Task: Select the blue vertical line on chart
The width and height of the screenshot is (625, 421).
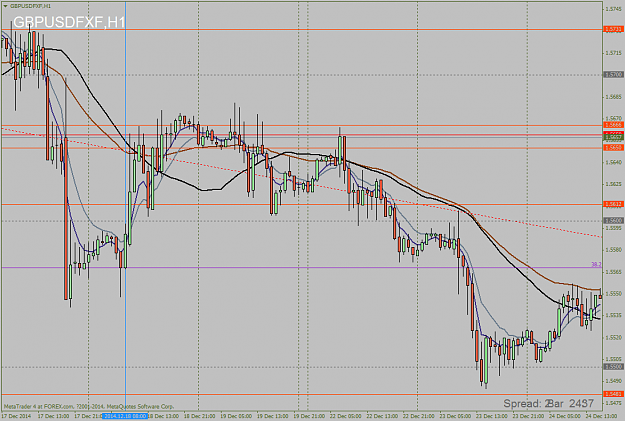Action: point(126,205)
